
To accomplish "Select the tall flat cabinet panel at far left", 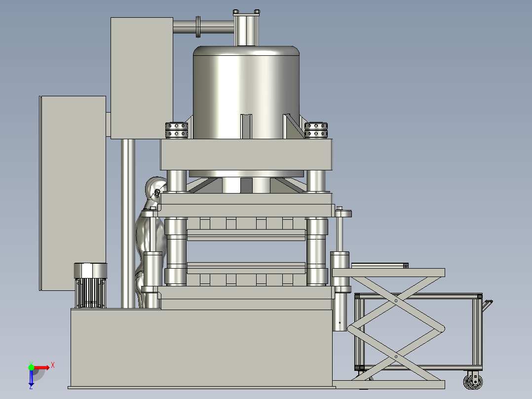I will [x=73, y=193].
